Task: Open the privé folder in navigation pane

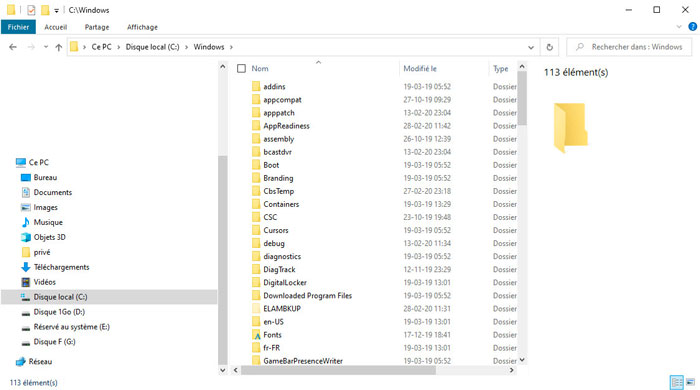Action: (42, 252)
